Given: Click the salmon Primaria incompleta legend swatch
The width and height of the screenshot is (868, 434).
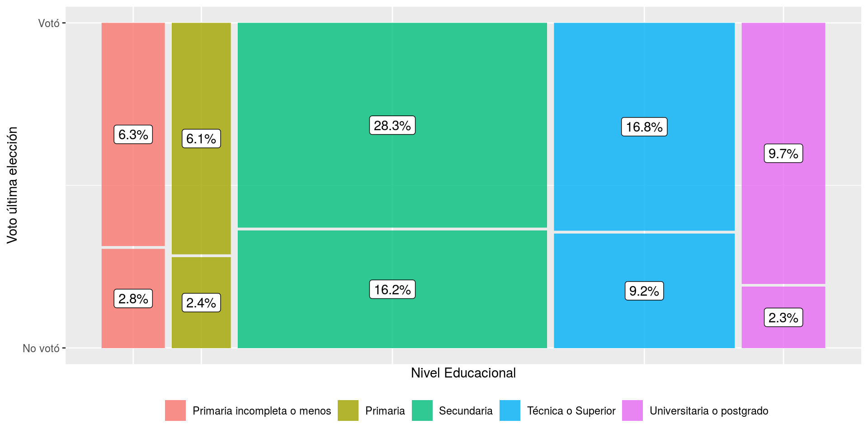Looking at the screenshot, I should tap(175, 410).
